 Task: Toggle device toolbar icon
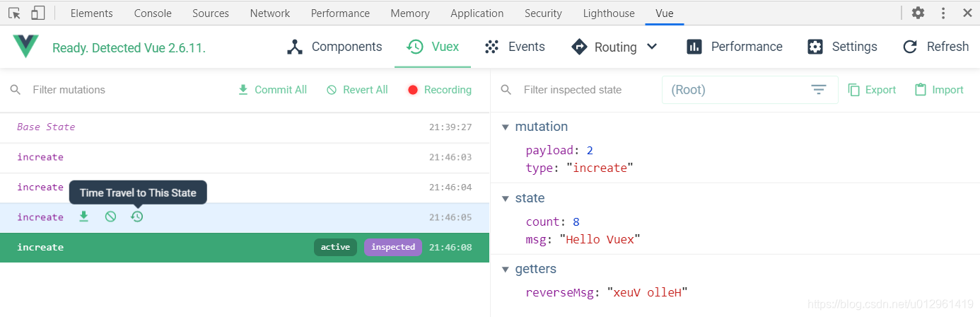pyautogui.click(x=38, y=13)
